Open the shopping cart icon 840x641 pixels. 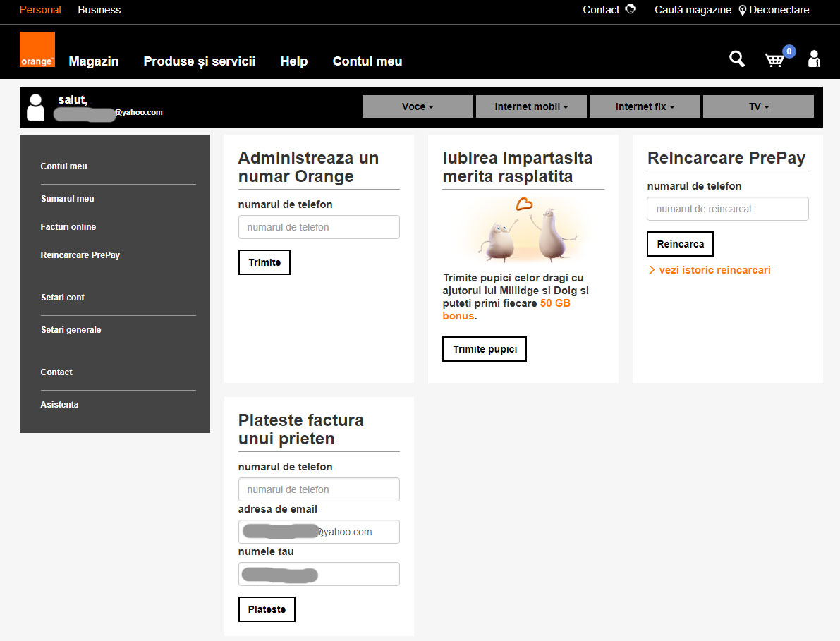tap(774, 60)
